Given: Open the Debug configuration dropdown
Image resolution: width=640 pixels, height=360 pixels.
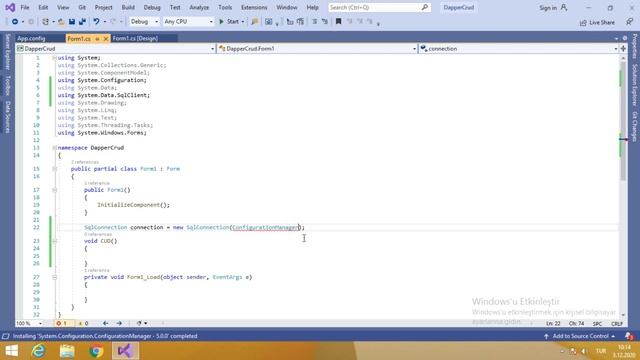Looking at the screenshot, I should pos(144,22).
